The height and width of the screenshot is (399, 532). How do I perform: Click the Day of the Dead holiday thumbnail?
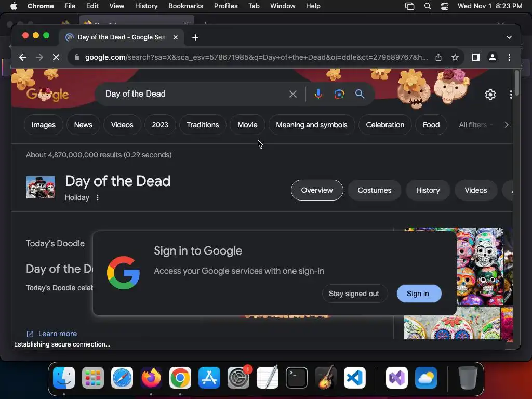(41, 187)
